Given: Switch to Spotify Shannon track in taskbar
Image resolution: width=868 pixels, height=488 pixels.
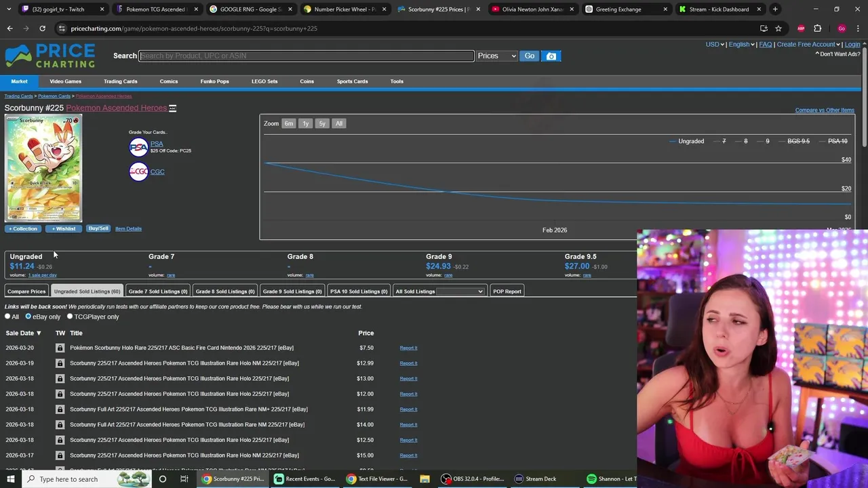Looking at the screenshot, I should tap(610, 479).
